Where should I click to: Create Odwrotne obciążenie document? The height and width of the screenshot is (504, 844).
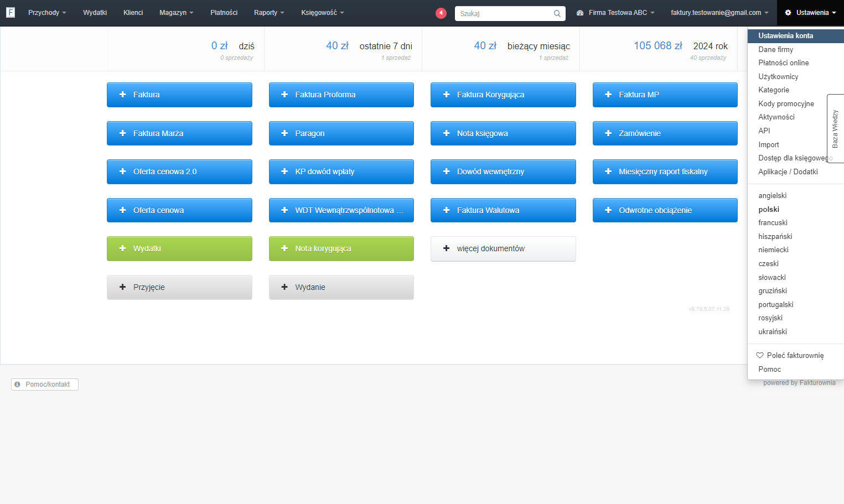click(x=665, y=210)
